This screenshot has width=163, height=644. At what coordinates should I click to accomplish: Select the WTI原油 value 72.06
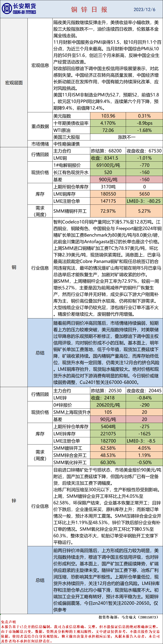pyautogui.click(x=108, y=130)
